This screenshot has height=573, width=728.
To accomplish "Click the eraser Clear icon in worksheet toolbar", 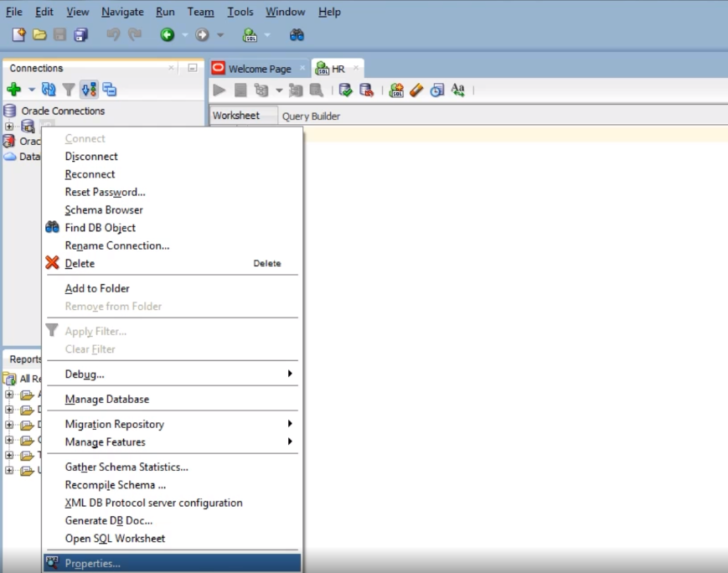I will tap(416, 90).
